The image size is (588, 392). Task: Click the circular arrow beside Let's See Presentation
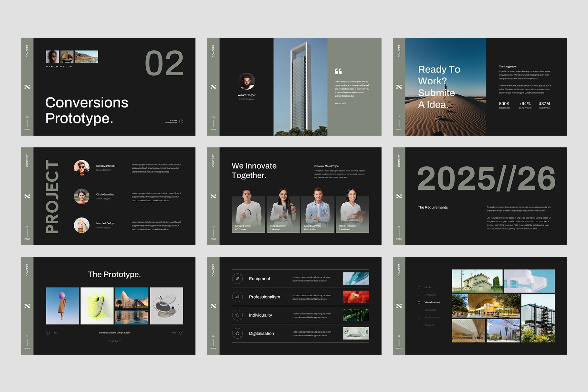[x=182, y=122]
